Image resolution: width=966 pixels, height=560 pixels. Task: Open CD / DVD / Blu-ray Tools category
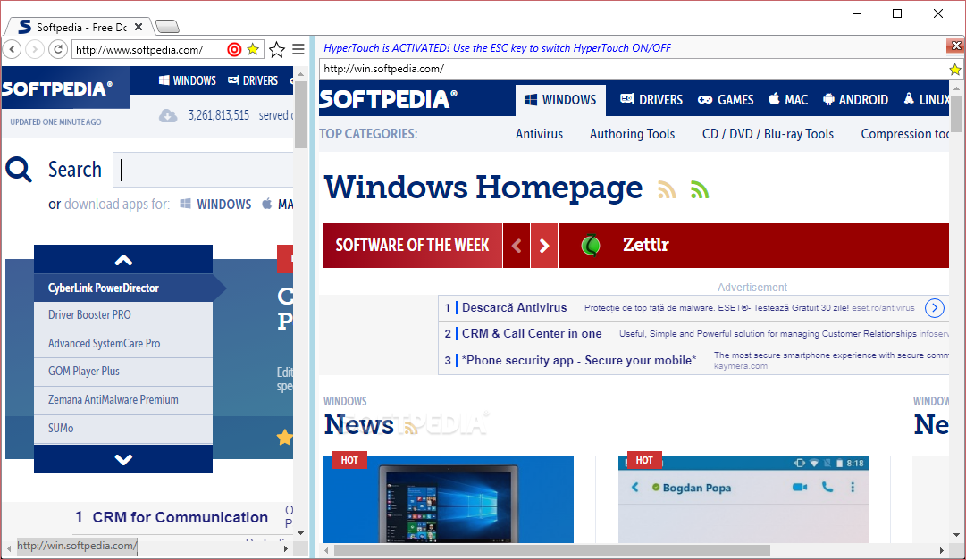(768, 134)
